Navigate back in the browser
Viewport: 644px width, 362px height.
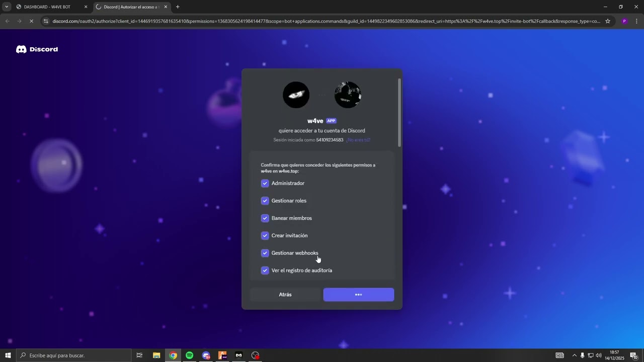7,21
